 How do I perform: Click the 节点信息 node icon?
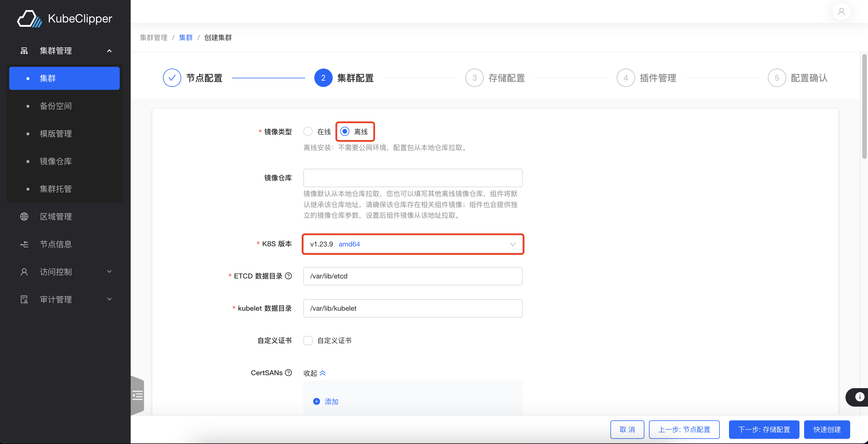[24, 244]
